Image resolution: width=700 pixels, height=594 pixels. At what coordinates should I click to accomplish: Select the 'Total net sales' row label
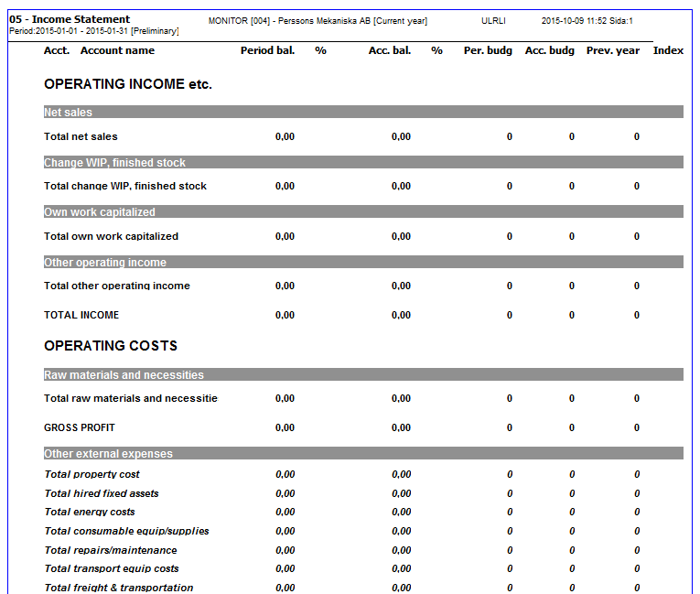[x=81, y=136]
